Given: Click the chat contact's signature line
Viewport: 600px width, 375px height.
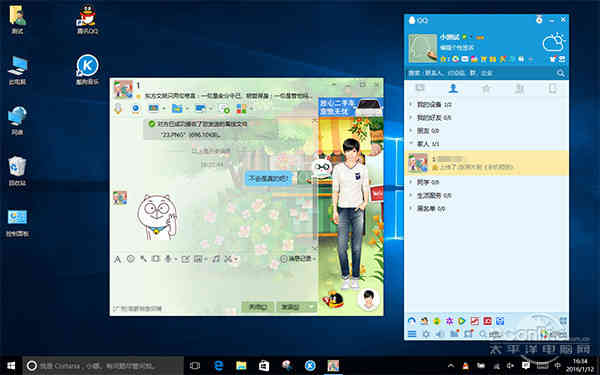Looking at the screenshot, I should tap(228, 96).
